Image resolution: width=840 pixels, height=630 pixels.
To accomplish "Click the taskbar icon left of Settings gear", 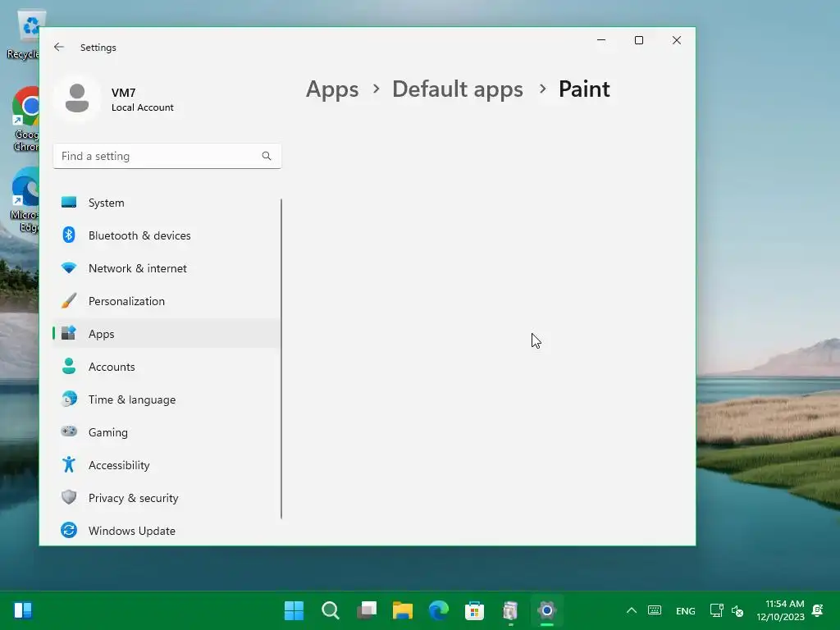I will click(x=510, y=610).
